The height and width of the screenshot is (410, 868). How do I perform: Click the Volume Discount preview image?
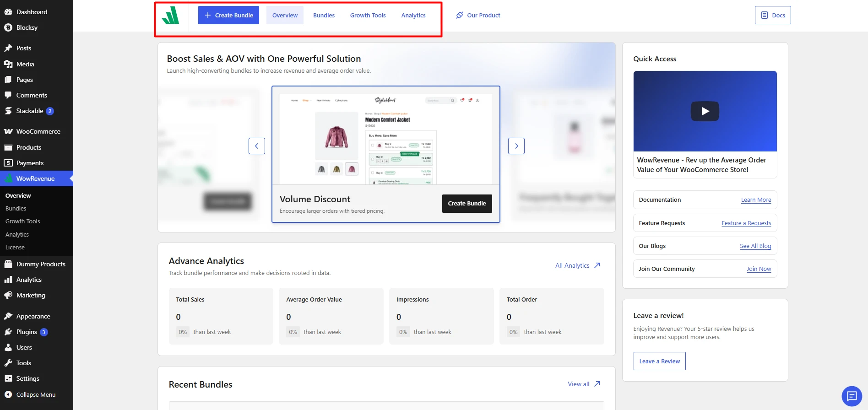point(386,139)
